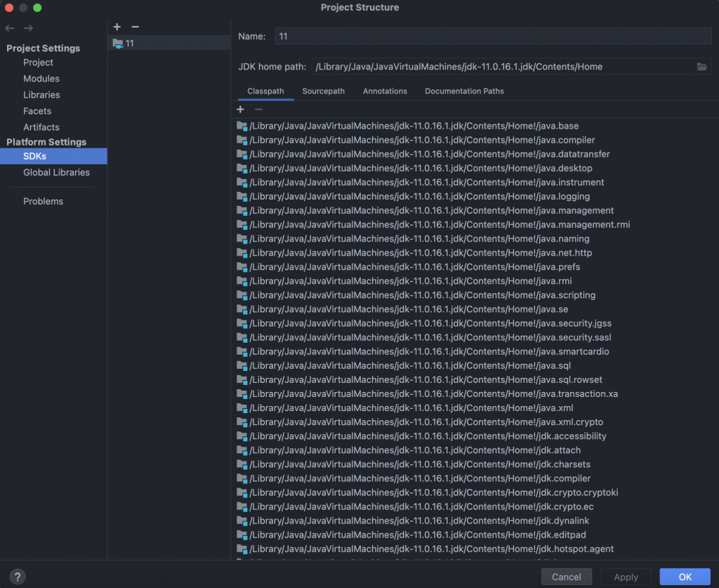Click the Apply button
This screenshot has width=719, height=588.
(626, 577)
